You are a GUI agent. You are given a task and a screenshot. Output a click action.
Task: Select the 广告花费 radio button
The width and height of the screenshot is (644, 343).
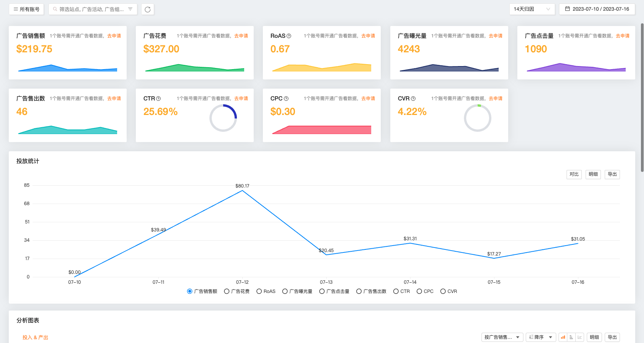pyautogui.click(x=227, y=291)
